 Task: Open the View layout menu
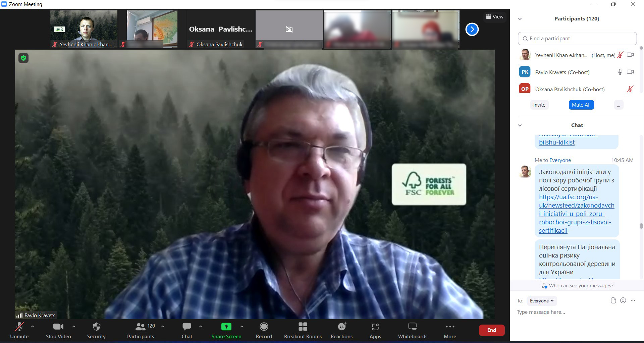[x=495, y=17]
